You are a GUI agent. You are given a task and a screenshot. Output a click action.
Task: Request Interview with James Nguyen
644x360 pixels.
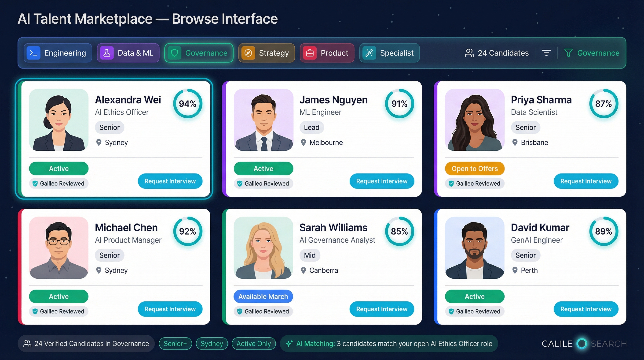coord(382,181)
